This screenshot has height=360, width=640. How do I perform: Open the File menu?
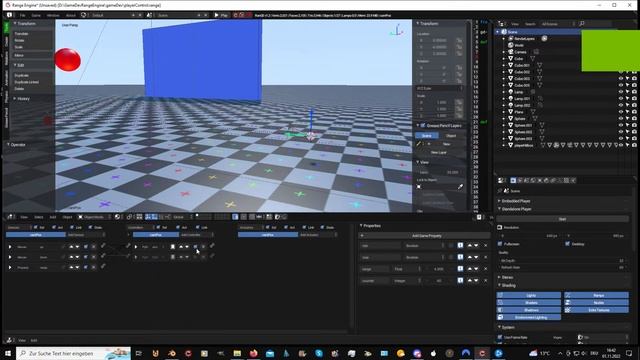click(x=22, y=15)
